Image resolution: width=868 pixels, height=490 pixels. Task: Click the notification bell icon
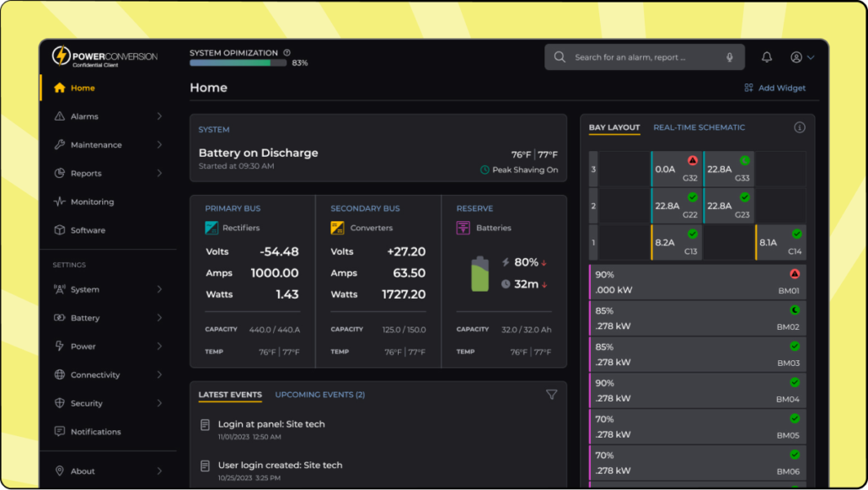click(766, 57)
